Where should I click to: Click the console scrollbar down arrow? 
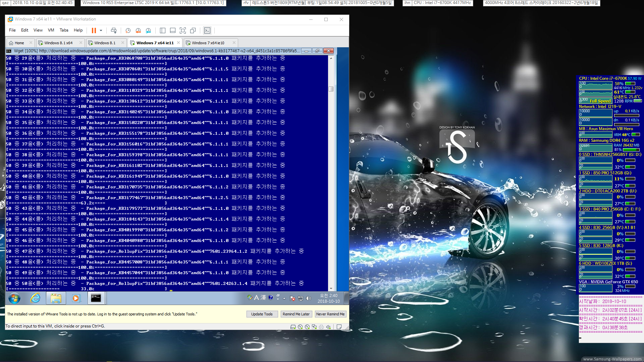[331, 288]
